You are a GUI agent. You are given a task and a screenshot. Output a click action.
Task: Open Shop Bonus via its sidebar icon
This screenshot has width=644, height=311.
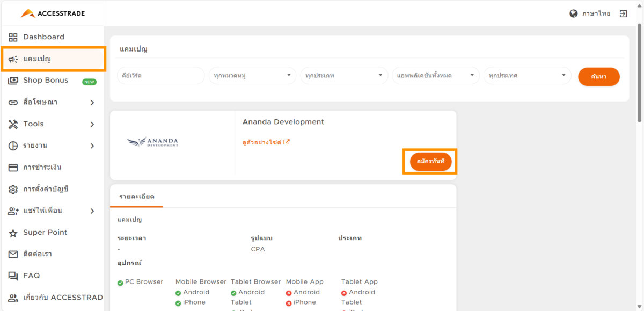pyautogui.click(x=14, y=80)
